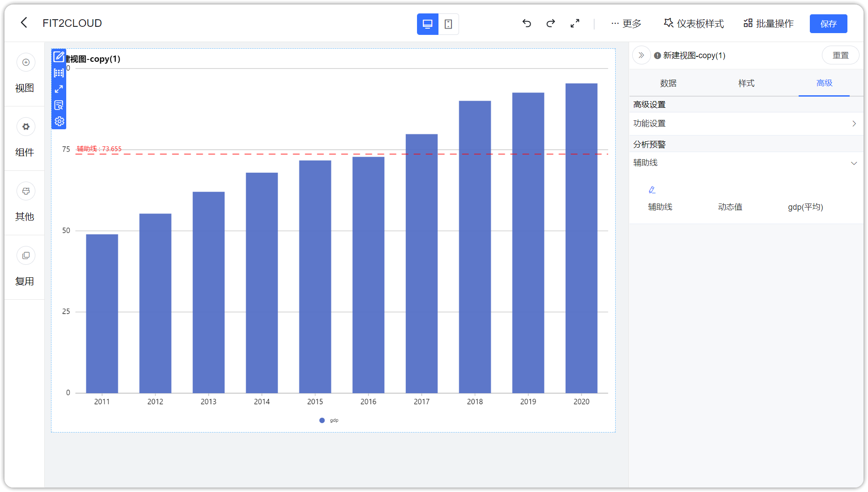Click the redo icon in top bar
This screenshot has width=868, height=492.
[550, 23]
